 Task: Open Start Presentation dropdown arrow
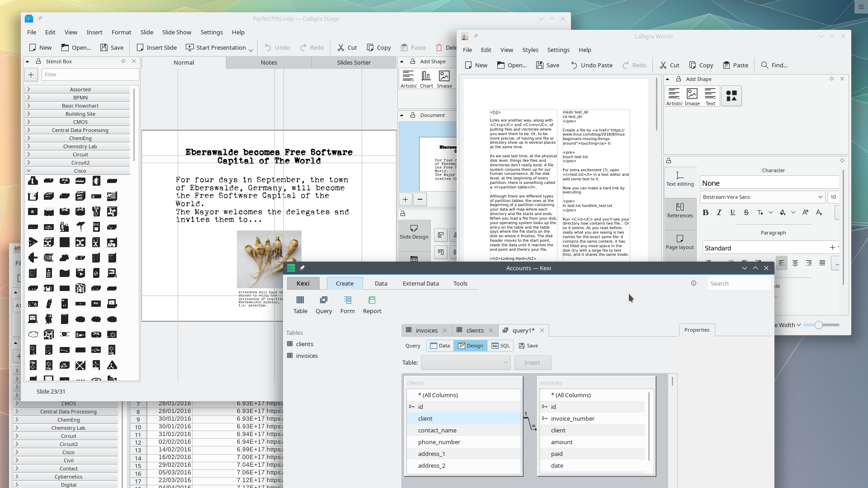click(x=251, y=49)
